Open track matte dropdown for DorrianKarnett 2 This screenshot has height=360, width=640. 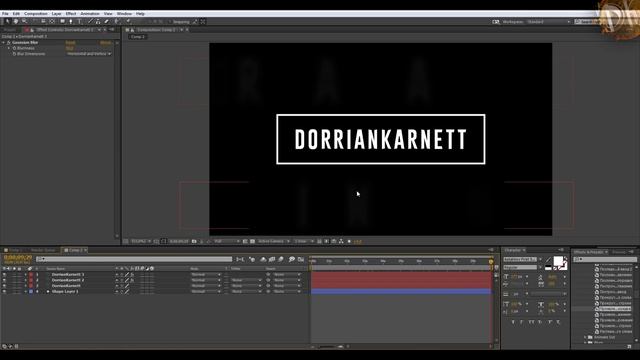246,280
